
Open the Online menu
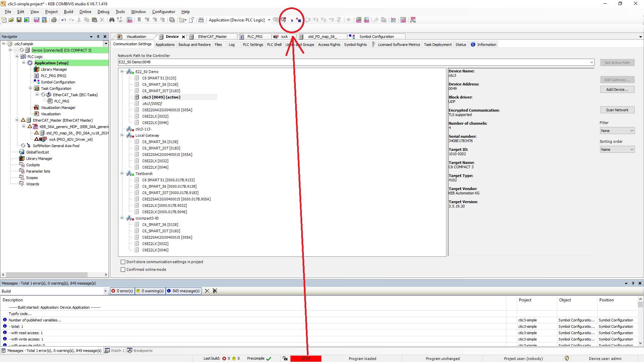[85, 12]
